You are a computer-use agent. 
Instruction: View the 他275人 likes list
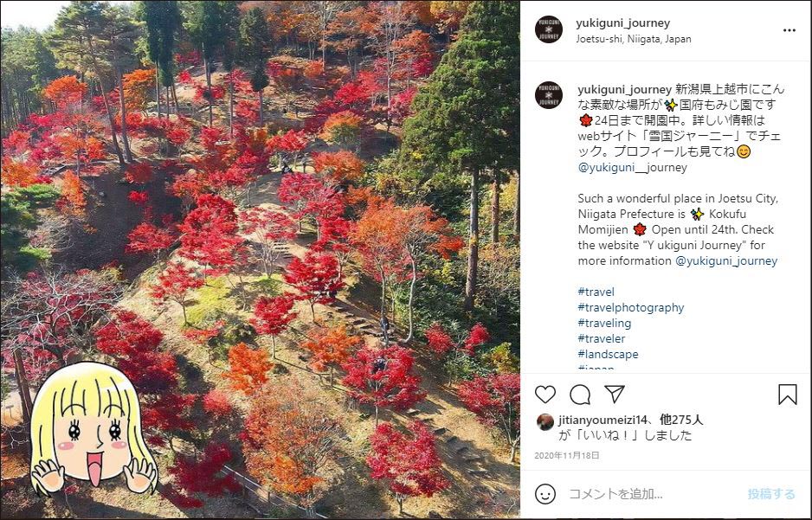(x=681, y=420)
